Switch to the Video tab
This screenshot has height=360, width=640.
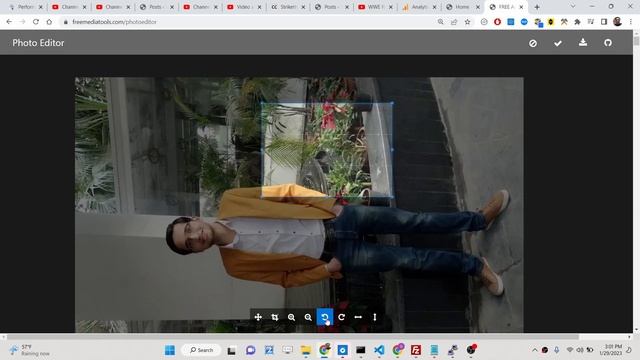point(243,7)
